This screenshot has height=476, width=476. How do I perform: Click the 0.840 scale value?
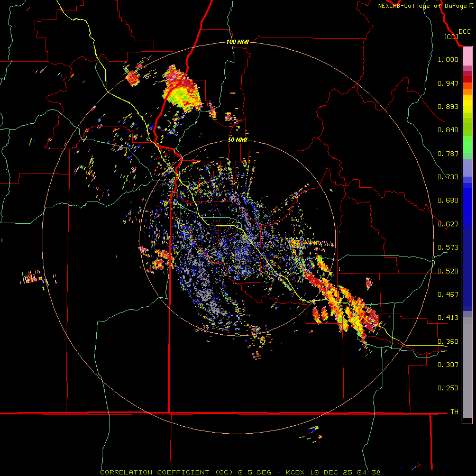pos(448,130)
